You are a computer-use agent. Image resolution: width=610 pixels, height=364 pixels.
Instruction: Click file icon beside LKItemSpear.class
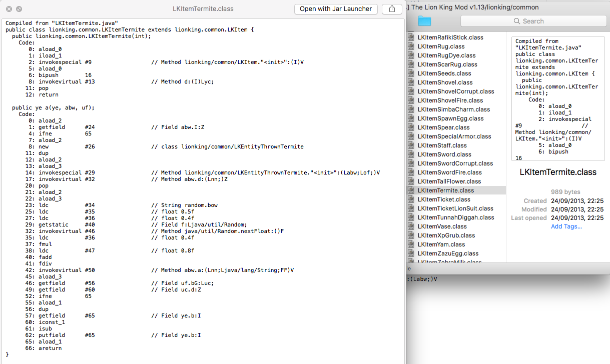click(x=411, y=127)
